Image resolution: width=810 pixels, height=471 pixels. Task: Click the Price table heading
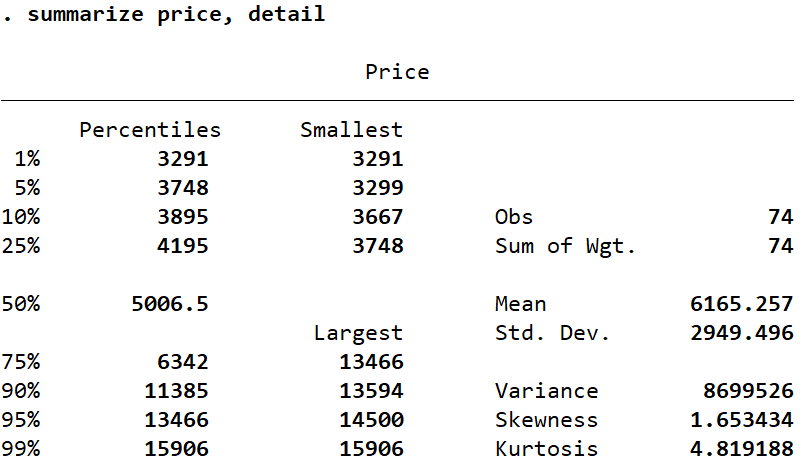(397, 72)
